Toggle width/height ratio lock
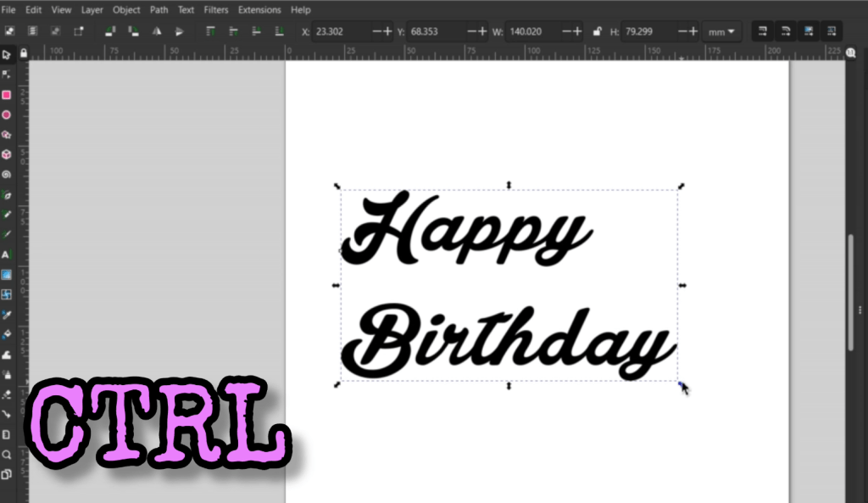This screenshot has height=503, width=868. [x=597, y=31]
